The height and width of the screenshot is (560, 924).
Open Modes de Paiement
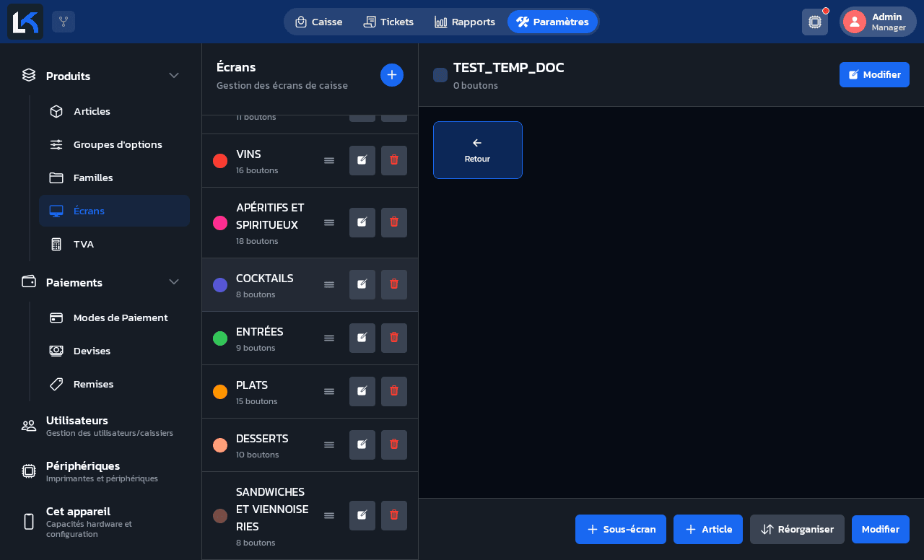[114, 318]
